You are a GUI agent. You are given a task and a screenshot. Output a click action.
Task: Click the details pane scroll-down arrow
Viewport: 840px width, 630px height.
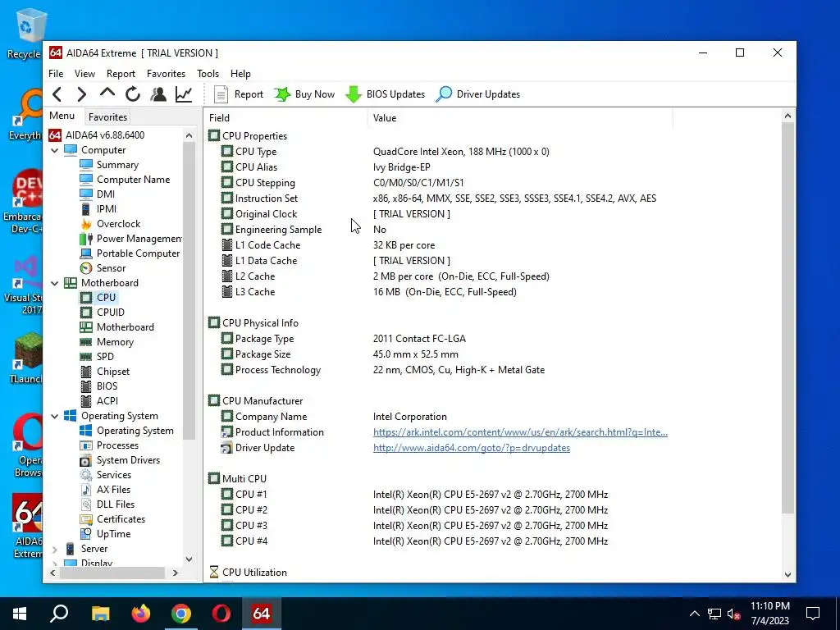point(787,575)
